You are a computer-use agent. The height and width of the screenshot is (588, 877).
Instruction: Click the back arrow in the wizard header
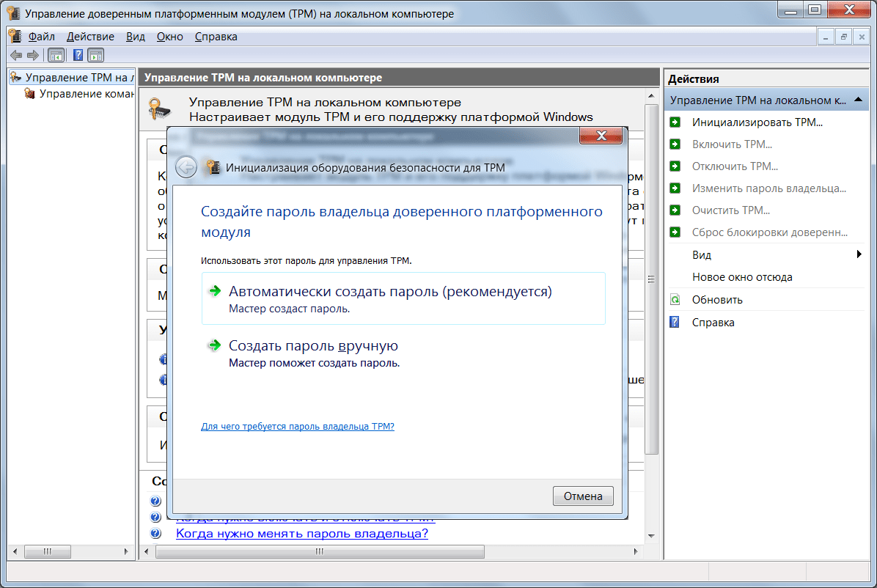pos(186,167)
